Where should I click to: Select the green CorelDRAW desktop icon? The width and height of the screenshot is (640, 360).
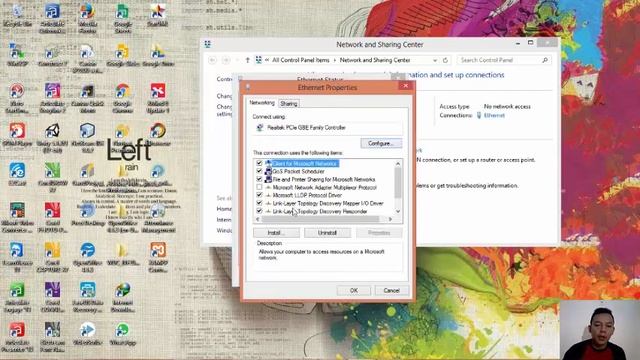(52, 171)
